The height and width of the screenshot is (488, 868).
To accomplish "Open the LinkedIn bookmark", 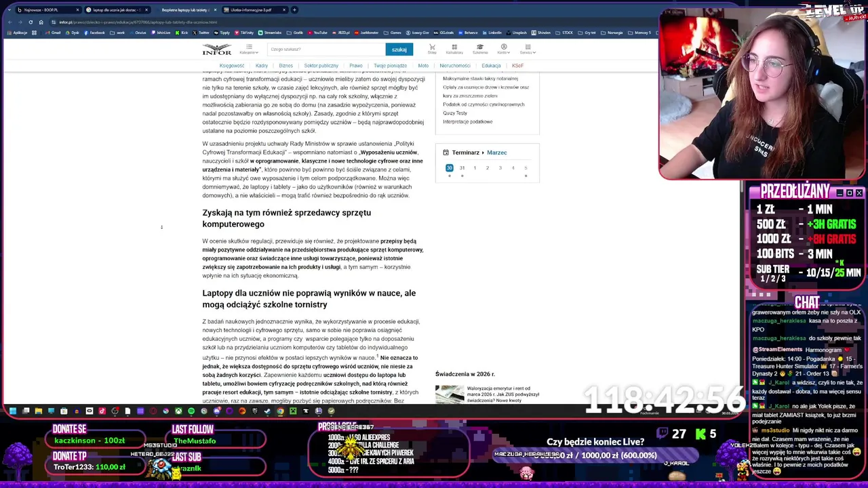I will pyautogui.click(x=492, y=33).
